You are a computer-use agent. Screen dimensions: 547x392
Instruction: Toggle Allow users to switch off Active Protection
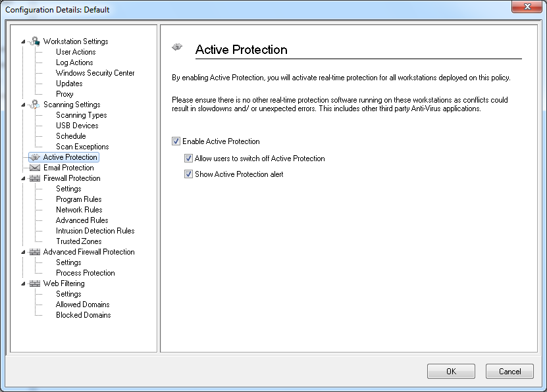tap(188, 159)
